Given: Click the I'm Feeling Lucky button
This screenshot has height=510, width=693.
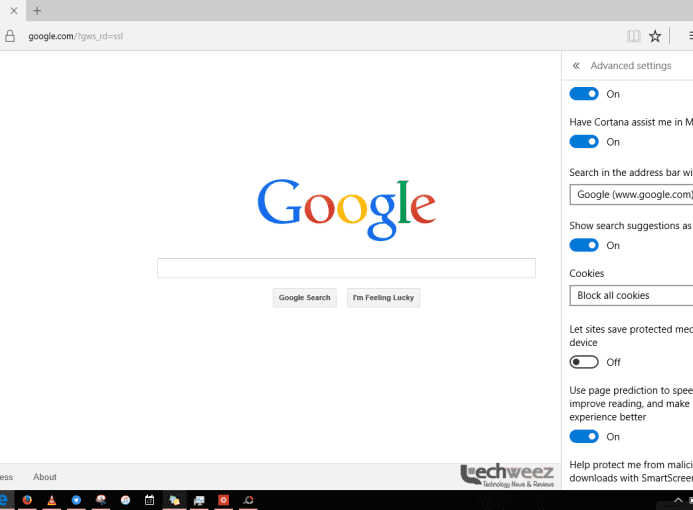Looking at the screenshot, I should point(383,297).
